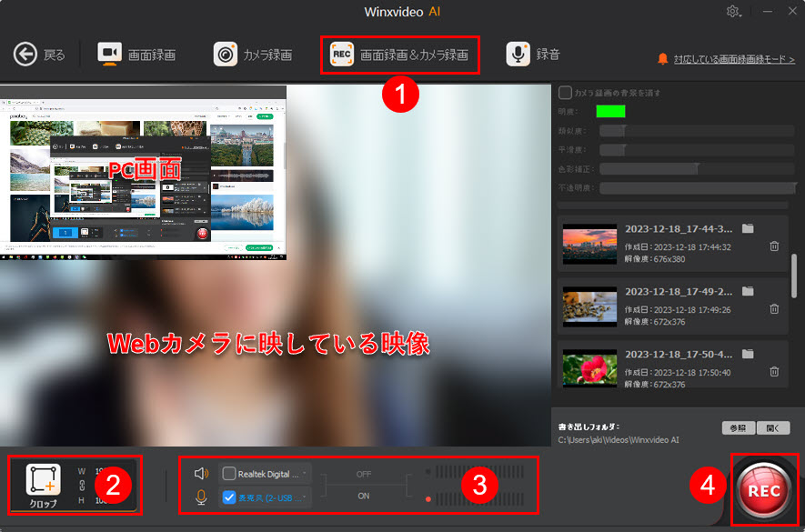805x532 pixels.
Task: Click the PC画面 preview inset
Action: click(x=143, y=172)
